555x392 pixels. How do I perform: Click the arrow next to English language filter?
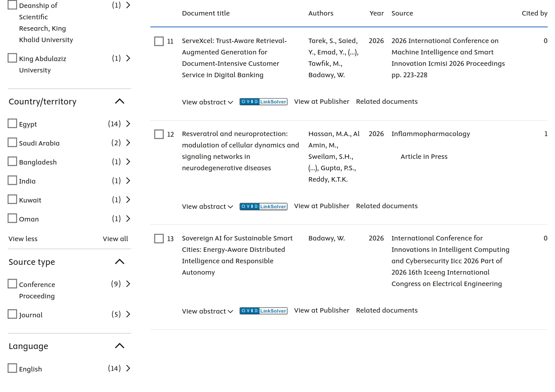128,368
